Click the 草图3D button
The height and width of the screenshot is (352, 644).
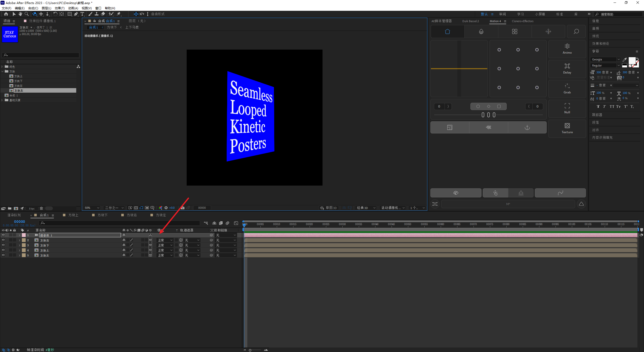coord(329,208)
